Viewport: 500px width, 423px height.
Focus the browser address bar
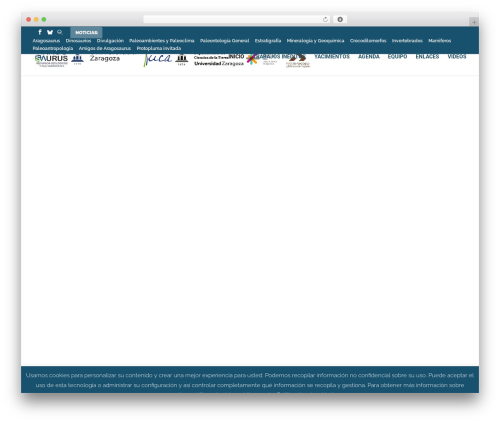(x=237, y=19)
